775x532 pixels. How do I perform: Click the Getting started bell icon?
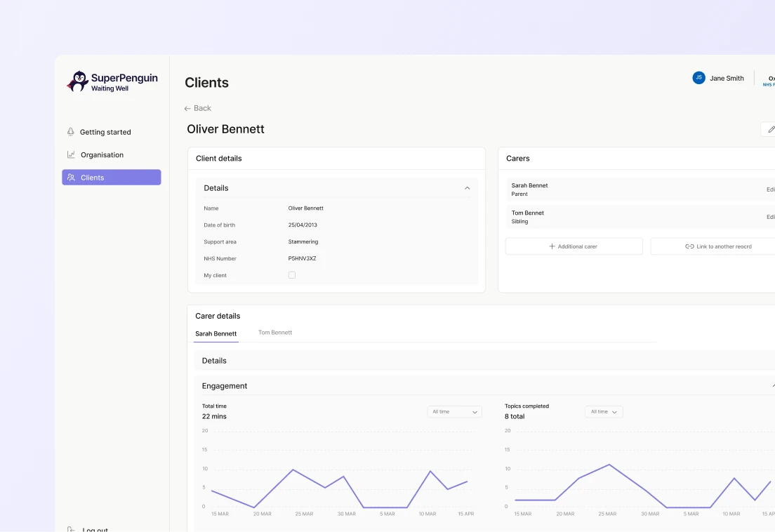71,132
